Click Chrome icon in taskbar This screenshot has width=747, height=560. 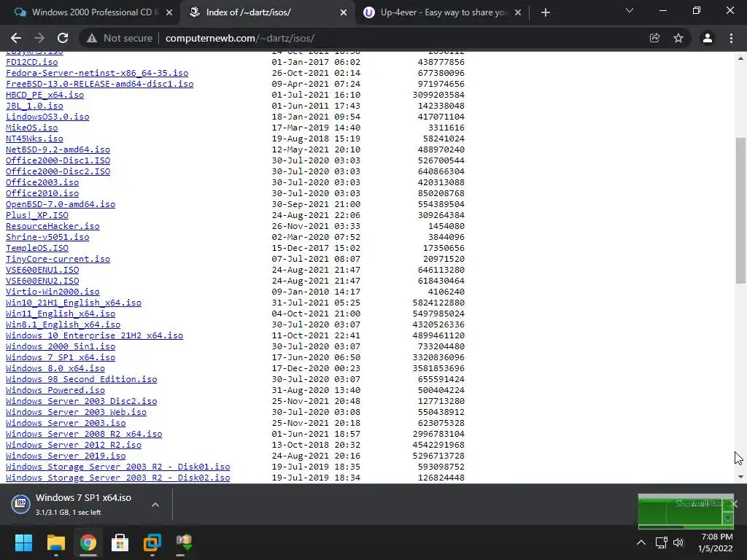pyautogui.click(x=88, y=542)
